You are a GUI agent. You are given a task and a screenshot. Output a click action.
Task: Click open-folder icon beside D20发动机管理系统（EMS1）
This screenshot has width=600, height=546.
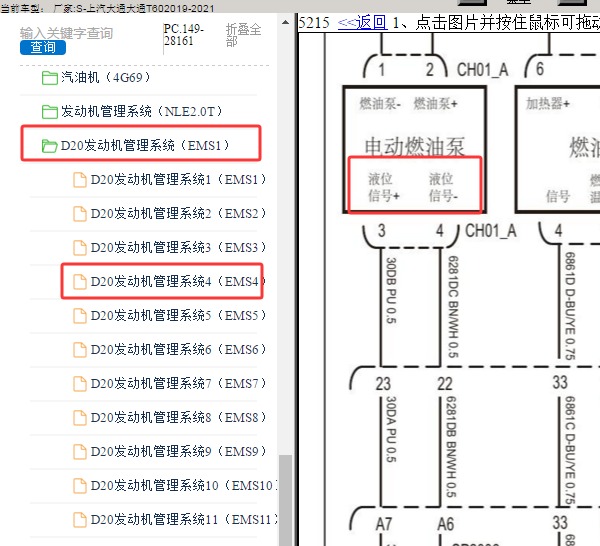pyautogui.click(x=49, y=146)
